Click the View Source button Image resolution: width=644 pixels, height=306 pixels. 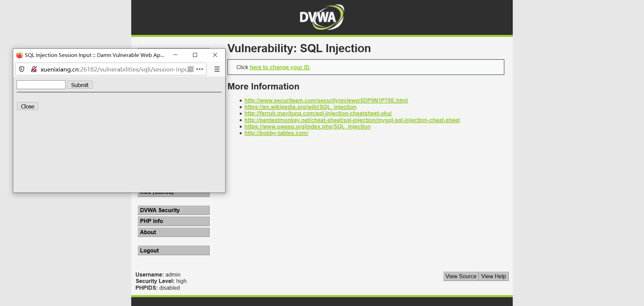[x=461, y=276]
